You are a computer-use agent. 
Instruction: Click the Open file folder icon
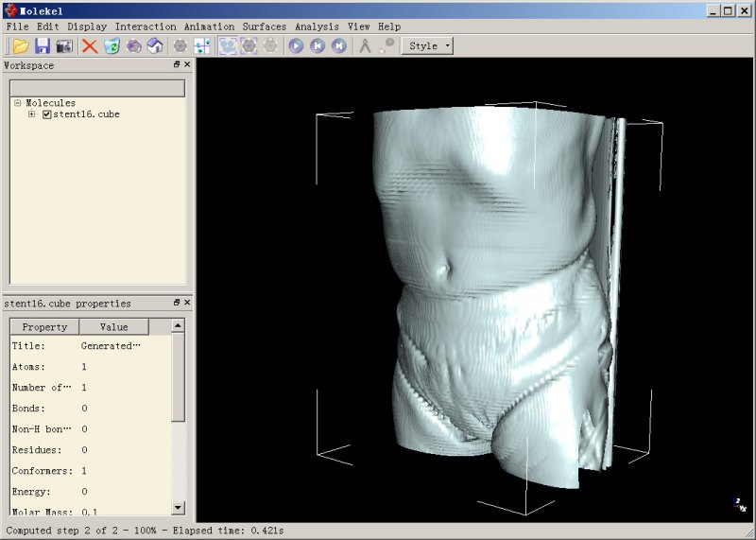[20, 45]
